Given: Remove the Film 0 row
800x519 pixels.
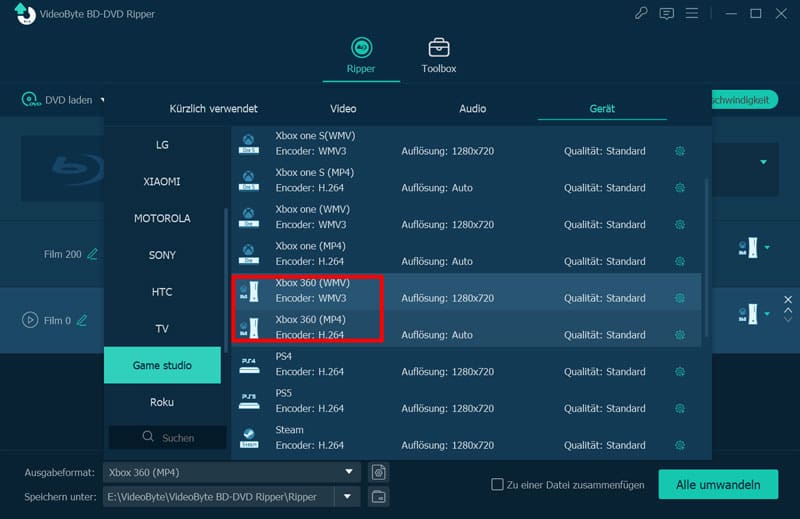Looking at the screenshot, I should click(788, 300).
